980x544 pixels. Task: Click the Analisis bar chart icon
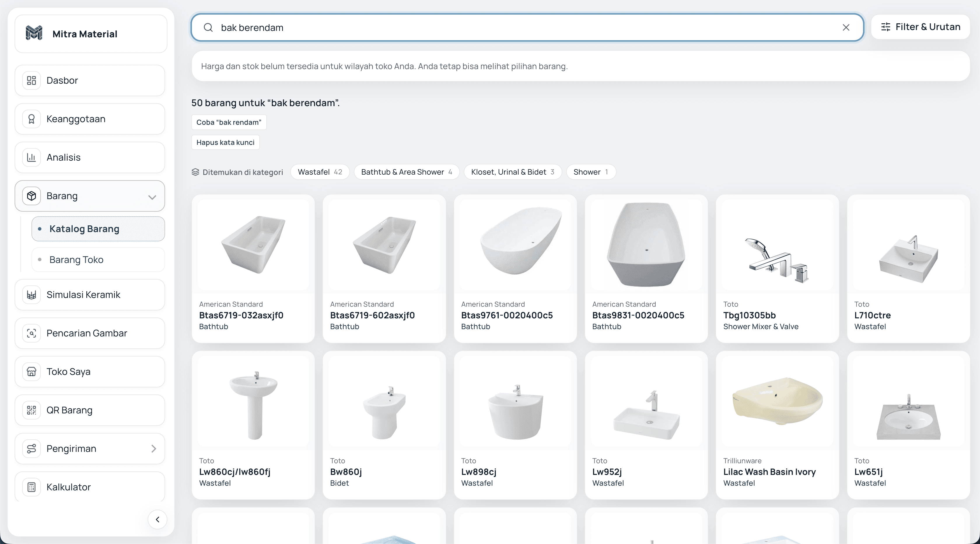[32, 157]
